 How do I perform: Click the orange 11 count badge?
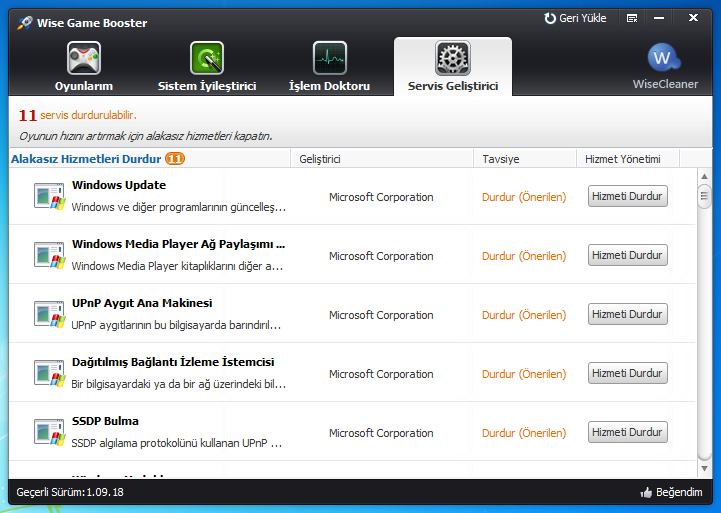click(x=175, y=159)
